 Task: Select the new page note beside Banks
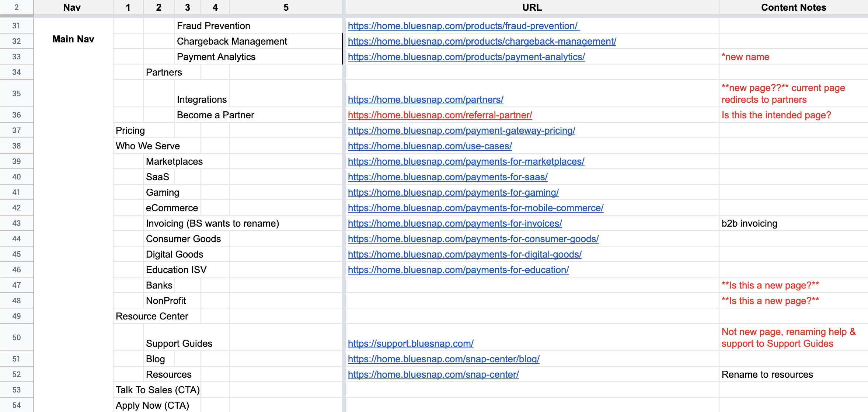point(793,285)
